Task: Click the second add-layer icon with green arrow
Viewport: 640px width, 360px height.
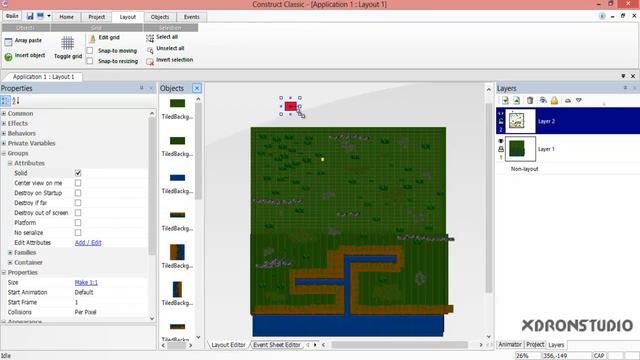Action: click(516, 100)
